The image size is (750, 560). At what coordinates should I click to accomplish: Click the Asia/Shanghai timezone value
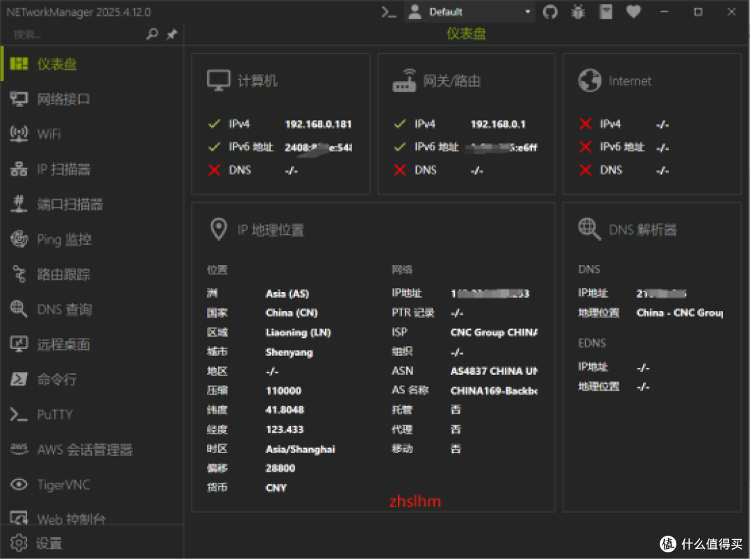tap(301, 449)
